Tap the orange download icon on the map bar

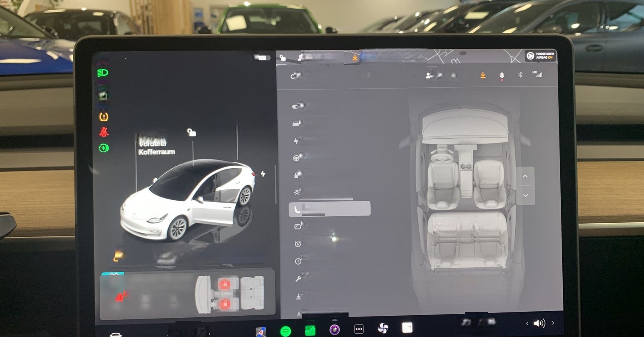pyautogui.click(x=355, y=58)
